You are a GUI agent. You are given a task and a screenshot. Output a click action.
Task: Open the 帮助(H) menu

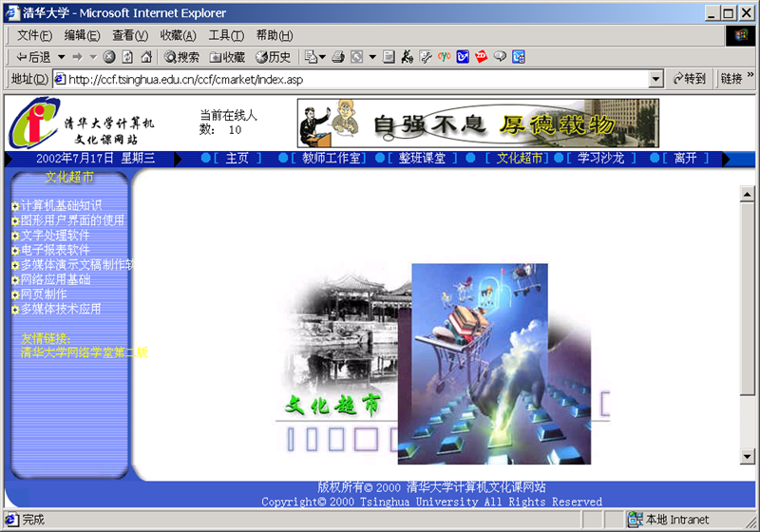pos(275,35)
